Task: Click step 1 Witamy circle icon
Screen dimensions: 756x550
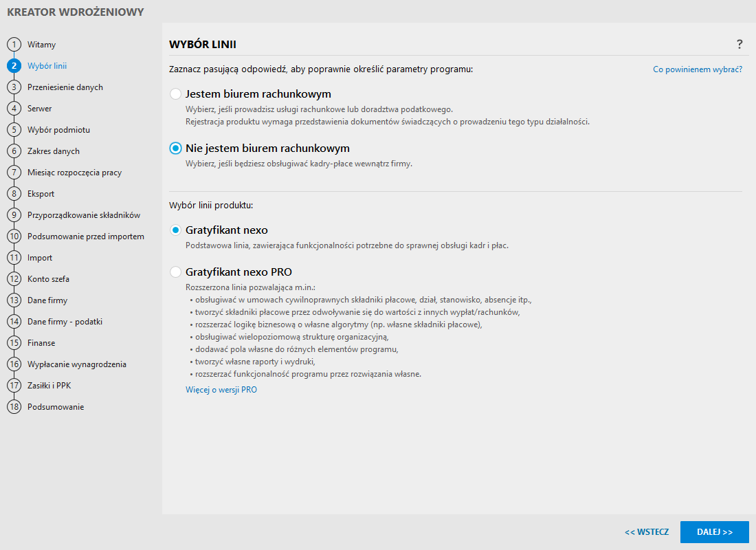Action: 14,45
